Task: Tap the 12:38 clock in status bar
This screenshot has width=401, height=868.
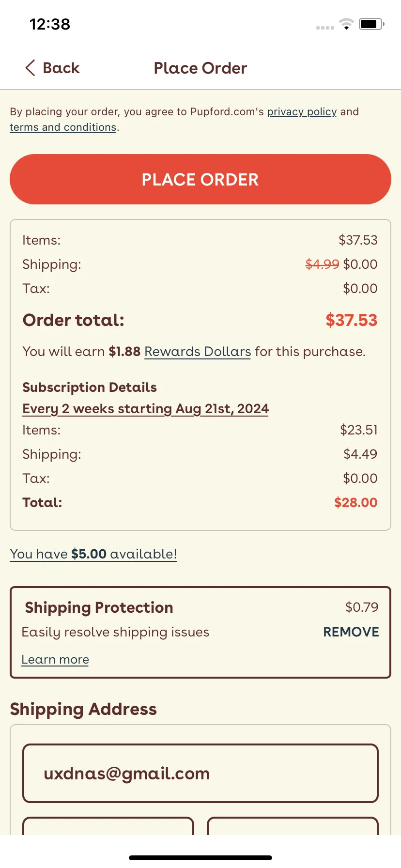Action: tap(50, 24)
